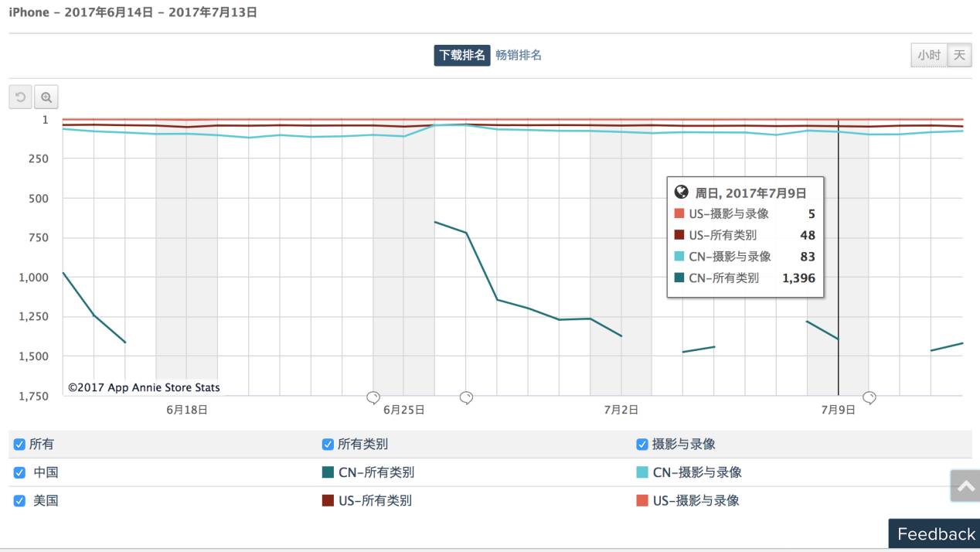The height and width of the screenshot is (552, 980).
Task: Toggle the 美国 country checkbox
Action: 19,500
